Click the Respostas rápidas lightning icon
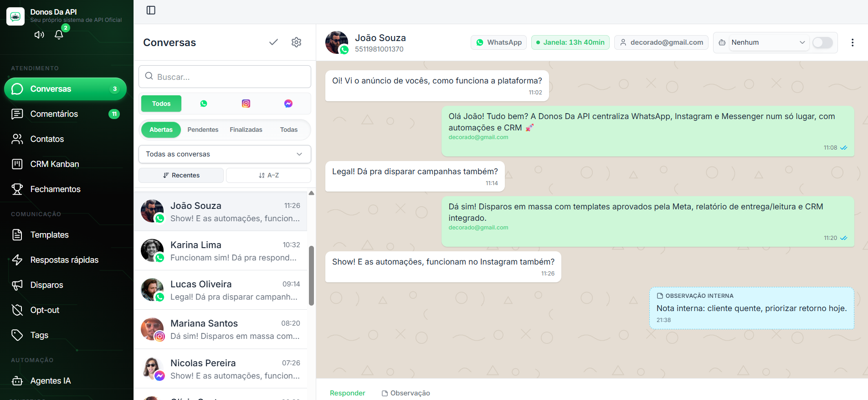 [17, 260]
